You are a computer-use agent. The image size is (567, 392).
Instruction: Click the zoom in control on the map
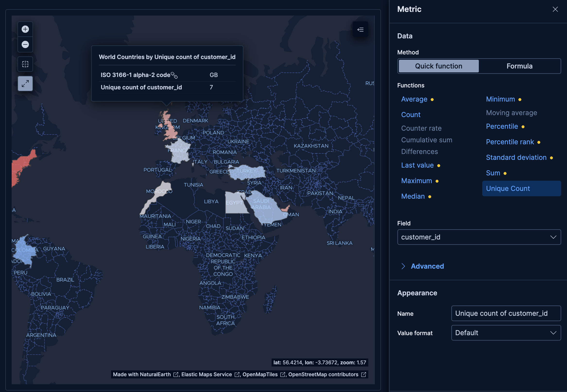pos(25,29)
